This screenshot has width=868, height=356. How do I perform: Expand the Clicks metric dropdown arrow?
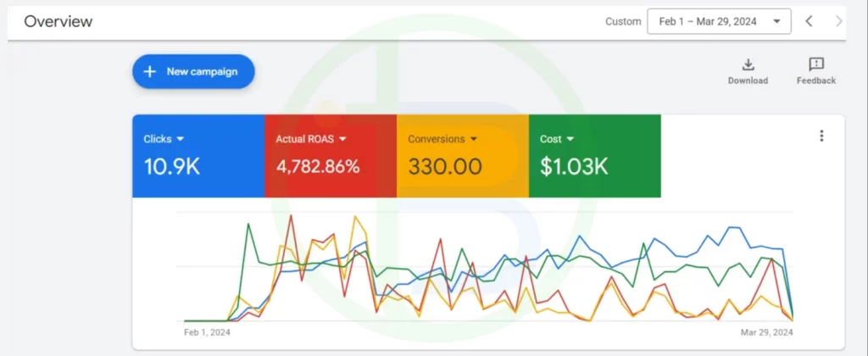(181, 139)
